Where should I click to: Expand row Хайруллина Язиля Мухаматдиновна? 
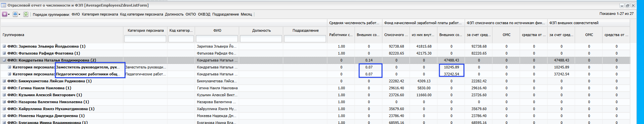click(x=4, y=109)
